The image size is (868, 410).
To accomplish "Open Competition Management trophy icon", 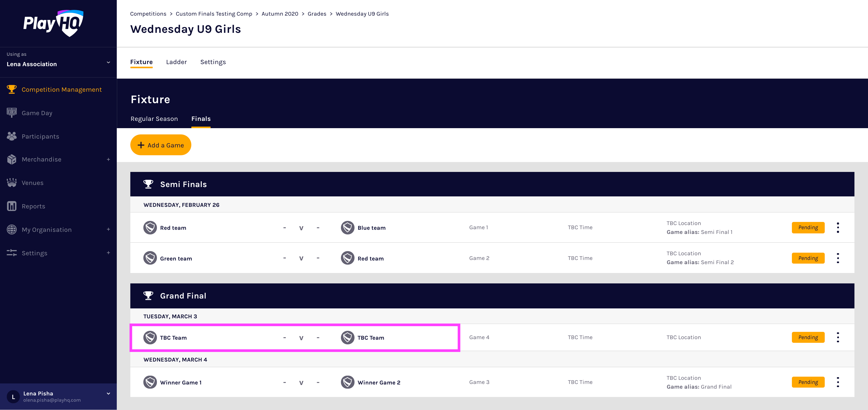I will point(11,89).
